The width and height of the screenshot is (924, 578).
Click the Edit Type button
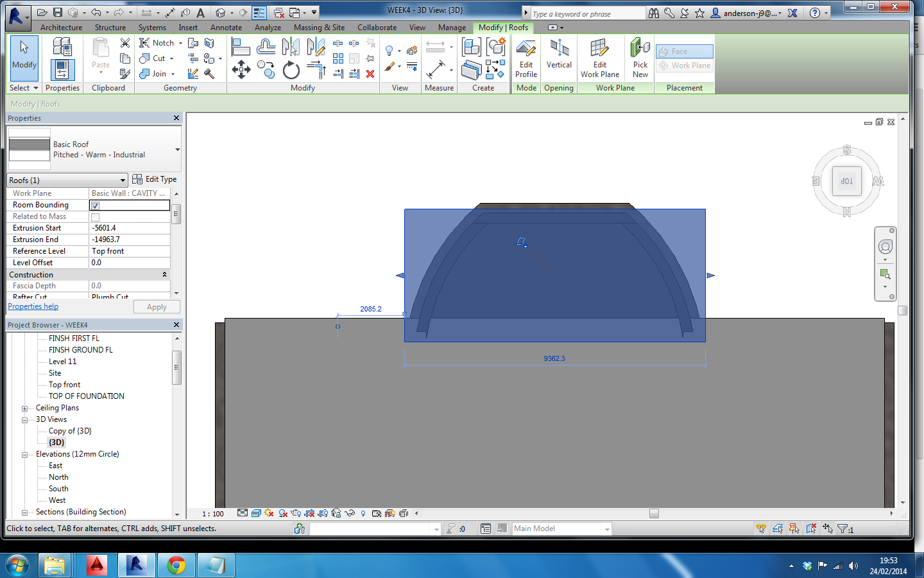155,180
